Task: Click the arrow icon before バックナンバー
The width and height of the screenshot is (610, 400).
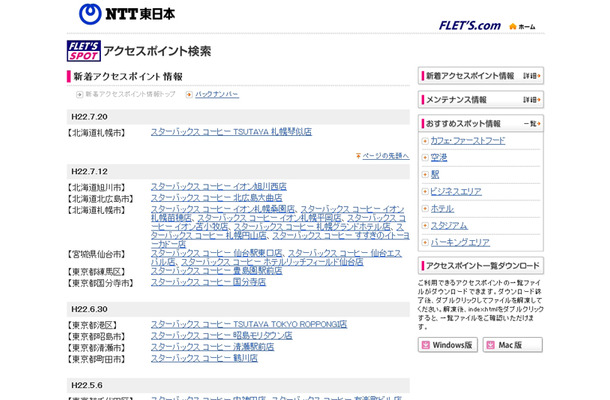Action: 189,95
